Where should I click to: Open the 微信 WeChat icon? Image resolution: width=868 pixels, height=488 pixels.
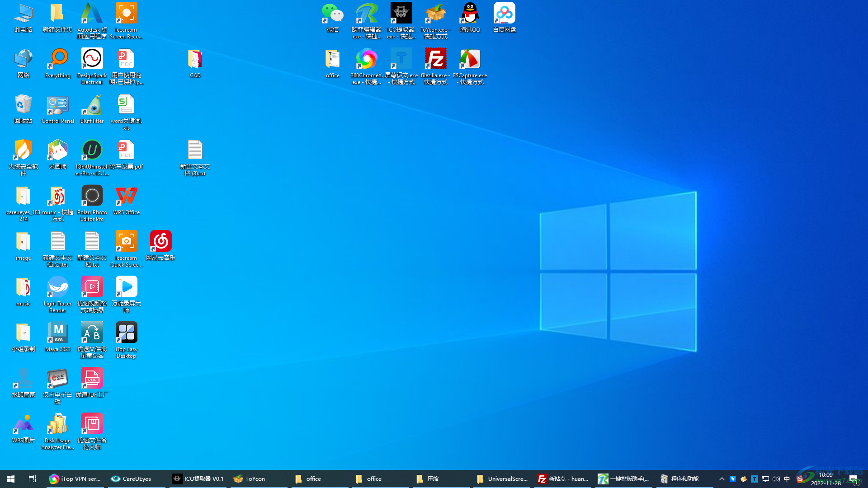(x=333, y=18)
